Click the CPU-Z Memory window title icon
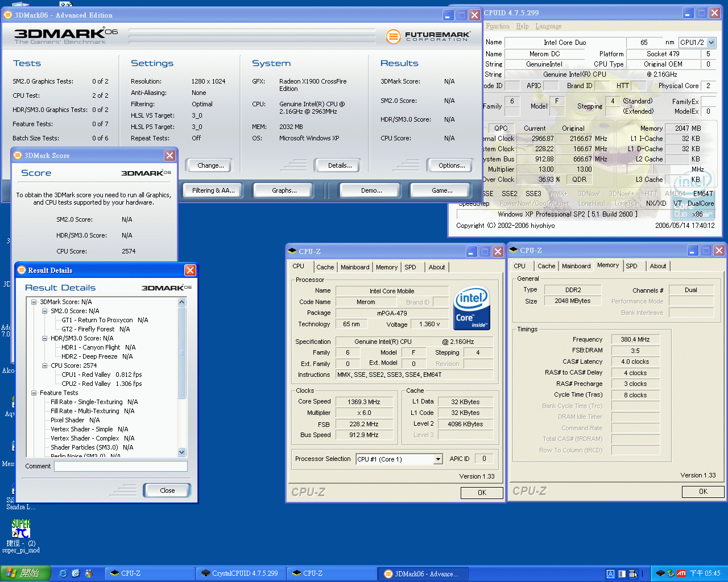Image resolution: width=728 pixels, height=582 pixels. pos(514,250)
